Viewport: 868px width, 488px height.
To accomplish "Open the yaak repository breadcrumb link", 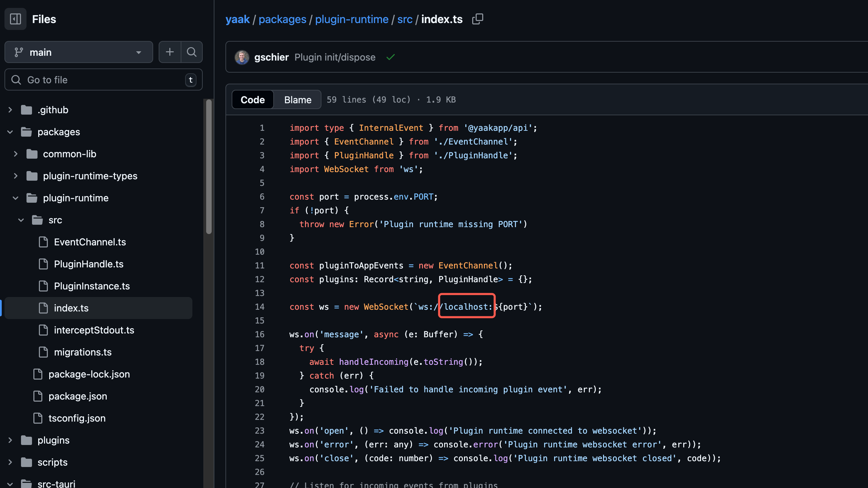I will pyautogui.click(x=237, y=19).
